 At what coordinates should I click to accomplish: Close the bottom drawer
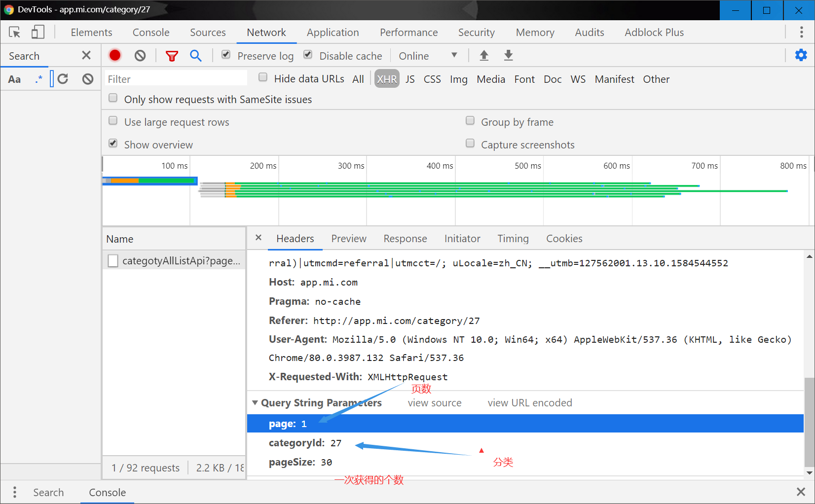click(801, 492)
